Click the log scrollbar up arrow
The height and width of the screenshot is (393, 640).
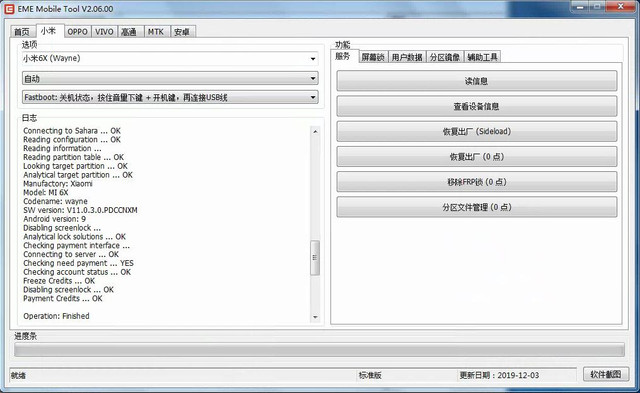click(315, 131)
